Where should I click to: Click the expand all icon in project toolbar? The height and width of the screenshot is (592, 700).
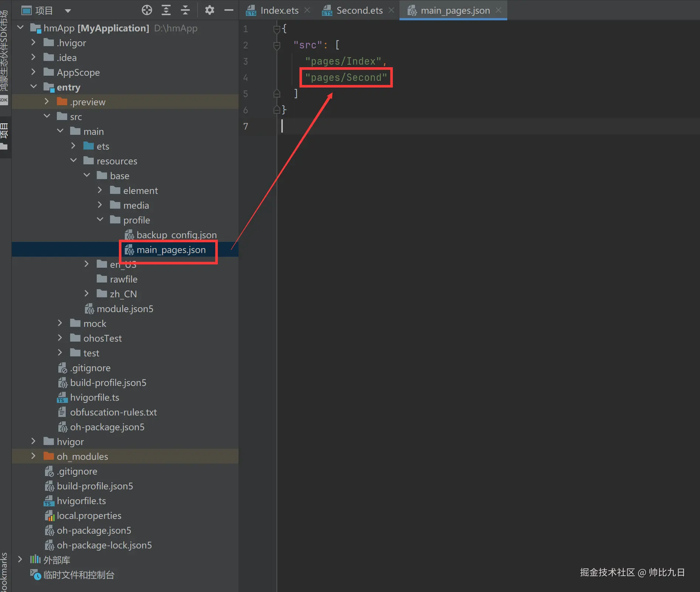pos(166,10)
